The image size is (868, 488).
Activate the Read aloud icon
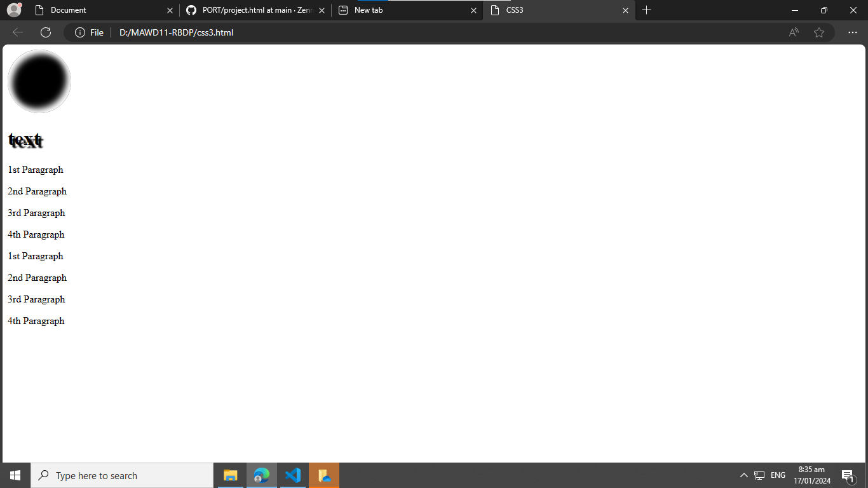[794, 32]
